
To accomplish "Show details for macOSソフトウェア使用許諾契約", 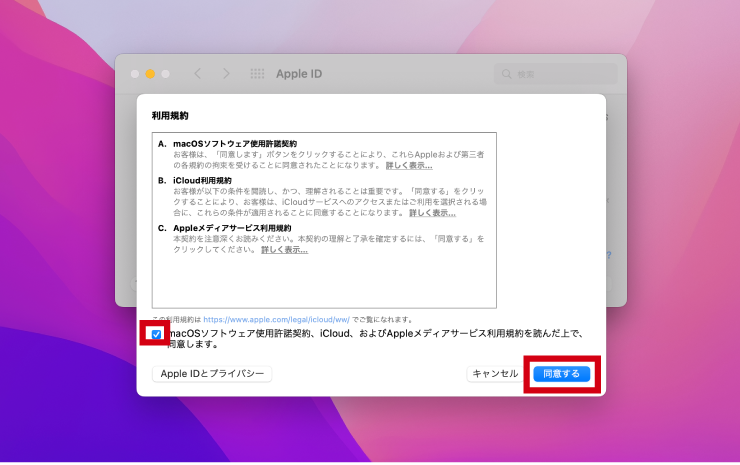I will click(x=409, y=166).
